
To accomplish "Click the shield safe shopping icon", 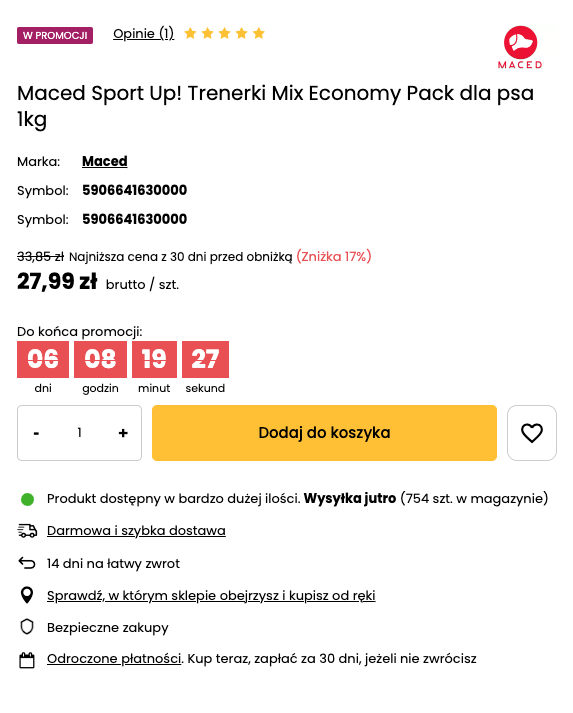I will click(x=27, y=627).
